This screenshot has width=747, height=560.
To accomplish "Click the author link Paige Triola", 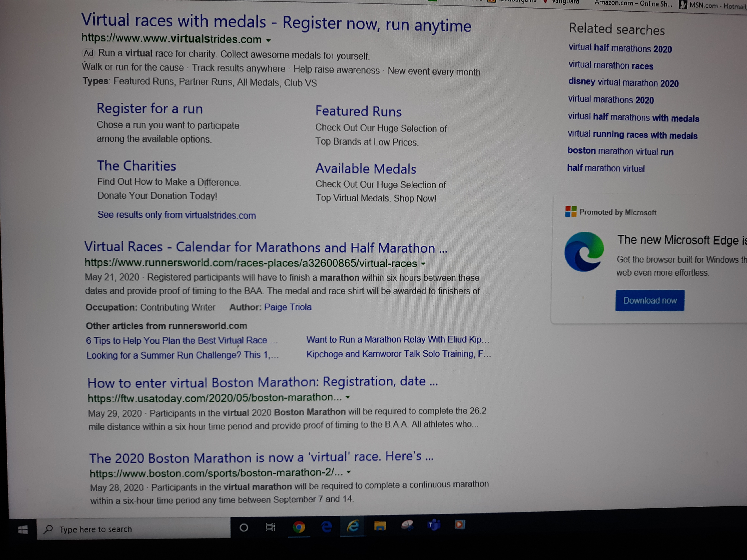I will [288, 307].
